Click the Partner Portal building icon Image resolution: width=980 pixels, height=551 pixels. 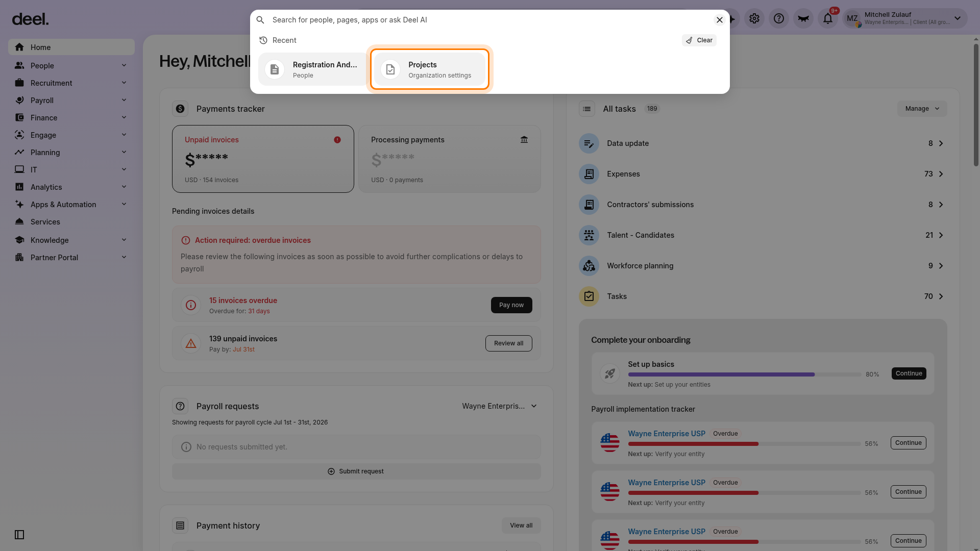click(x=19, y=257)
